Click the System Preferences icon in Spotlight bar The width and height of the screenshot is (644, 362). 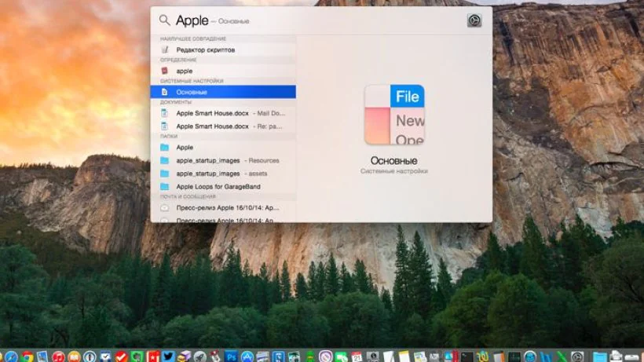474,20
